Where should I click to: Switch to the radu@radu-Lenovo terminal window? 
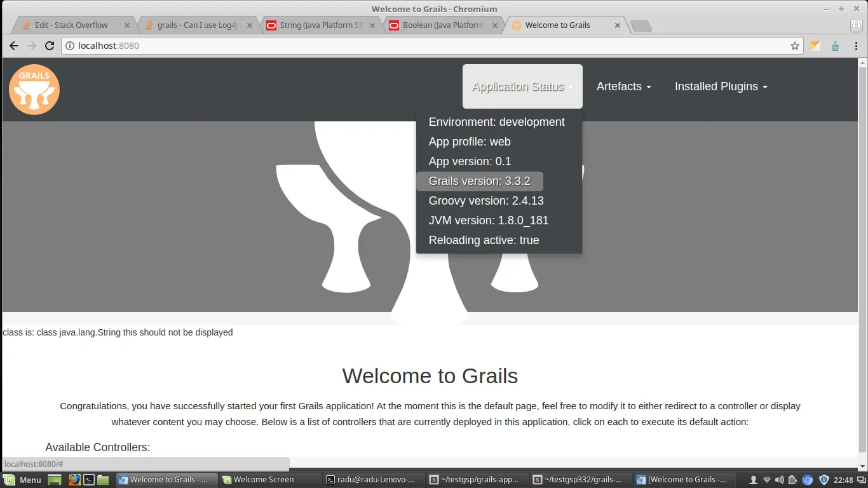[374, 480]
